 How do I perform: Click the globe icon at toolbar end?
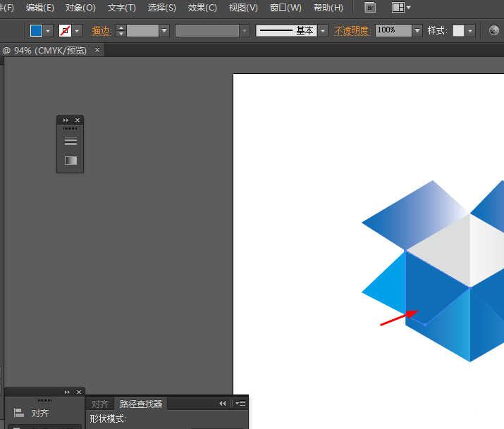click(493, 31)
